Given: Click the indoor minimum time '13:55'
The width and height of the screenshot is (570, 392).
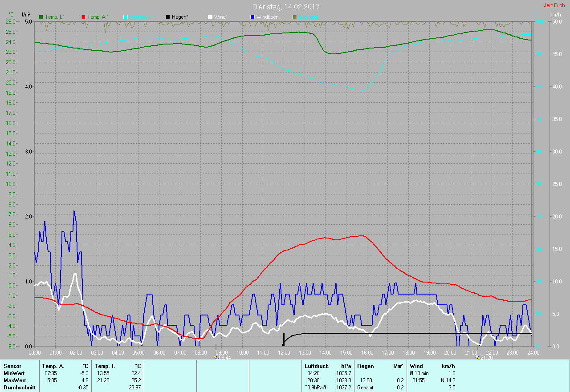Looking at the screenshot, I should click(x=103, y=373).
